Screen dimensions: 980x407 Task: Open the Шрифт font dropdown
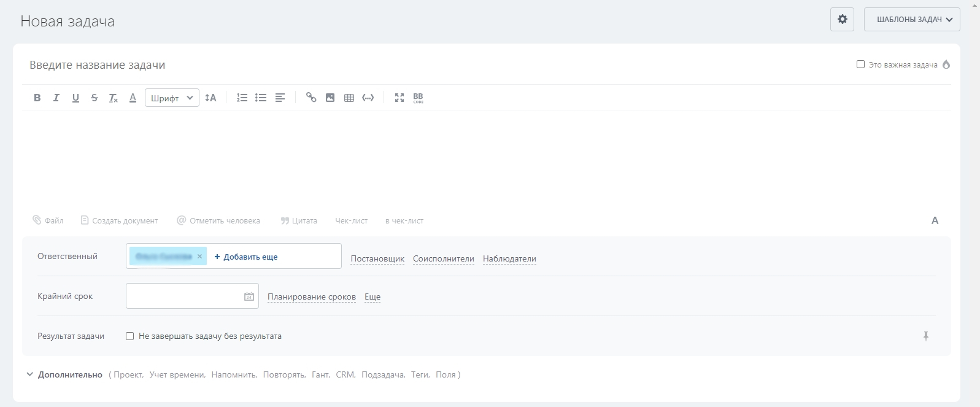pos(172,98)
